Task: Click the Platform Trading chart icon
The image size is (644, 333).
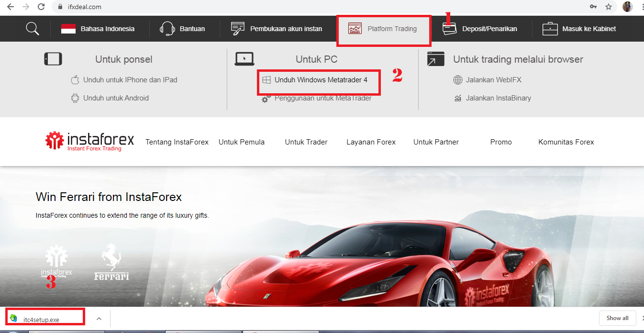Action: click(x=355, y=29)
